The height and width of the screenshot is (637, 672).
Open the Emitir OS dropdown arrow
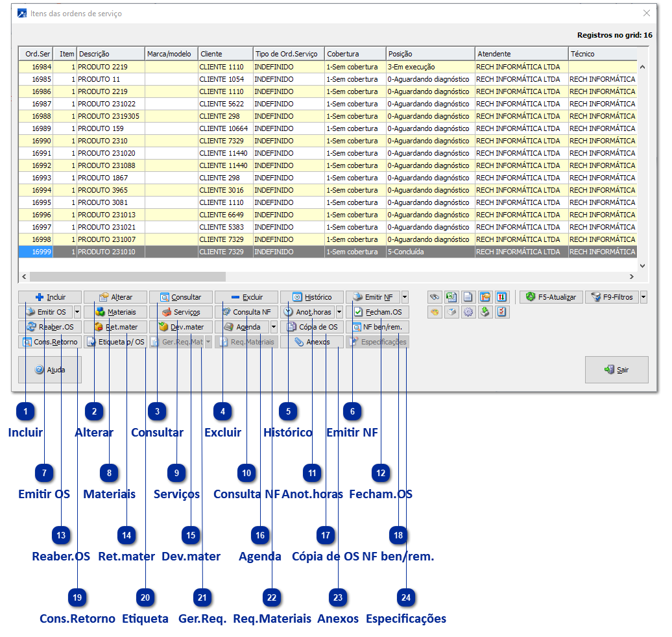pyautogui.click(x=77, y=312)
